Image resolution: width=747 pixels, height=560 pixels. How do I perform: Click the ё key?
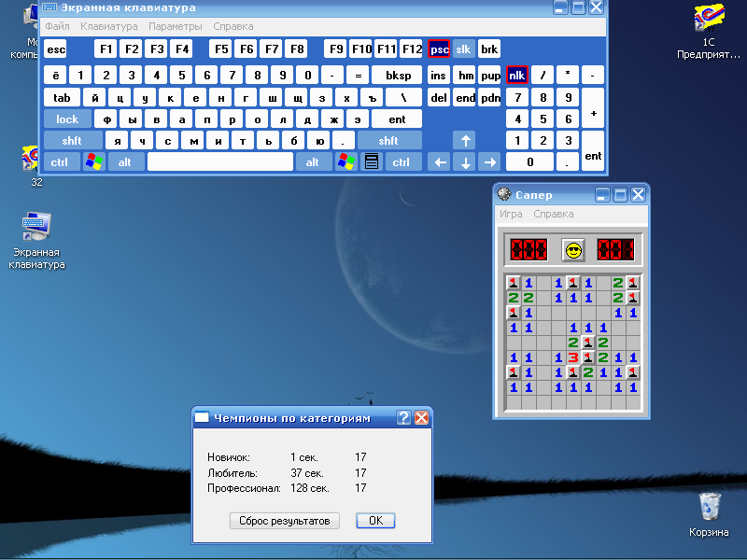[x=56, y=75]
